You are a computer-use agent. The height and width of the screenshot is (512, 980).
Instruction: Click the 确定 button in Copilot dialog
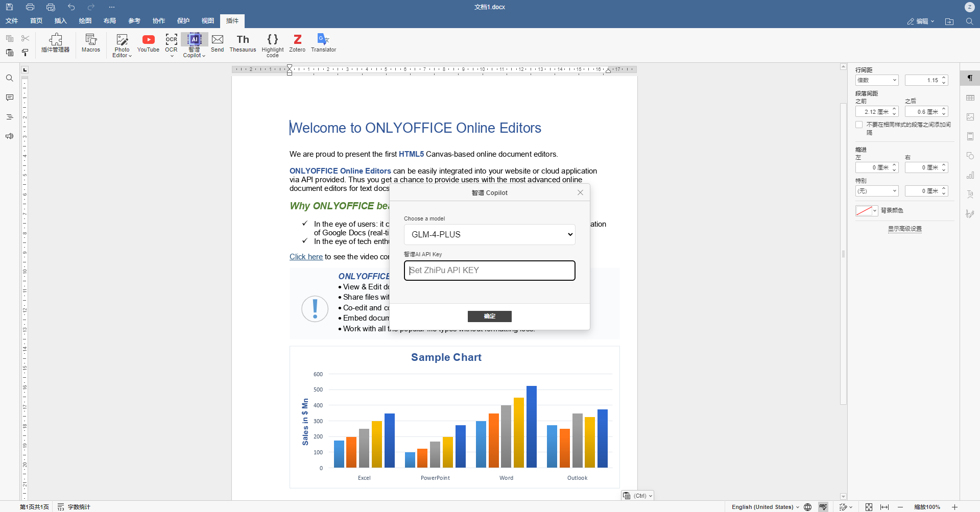pyautogui.click(x=489, y=316)
